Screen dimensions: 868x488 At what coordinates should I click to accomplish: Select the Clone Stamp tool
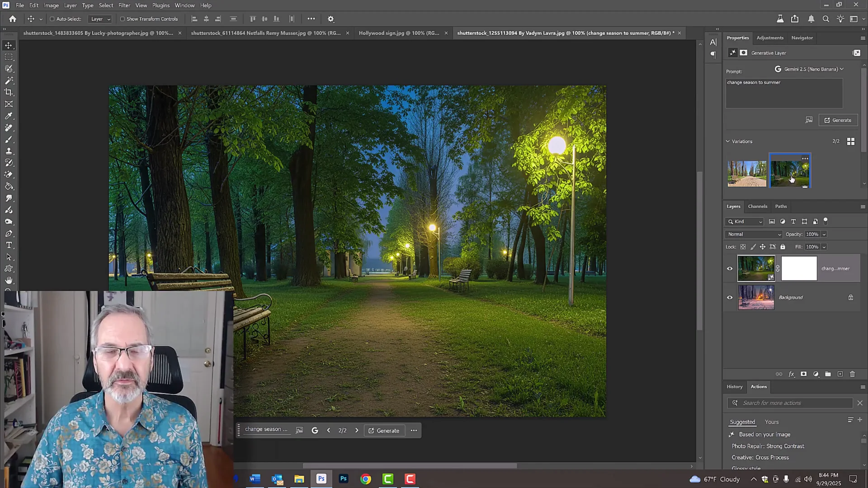point(9,151)
